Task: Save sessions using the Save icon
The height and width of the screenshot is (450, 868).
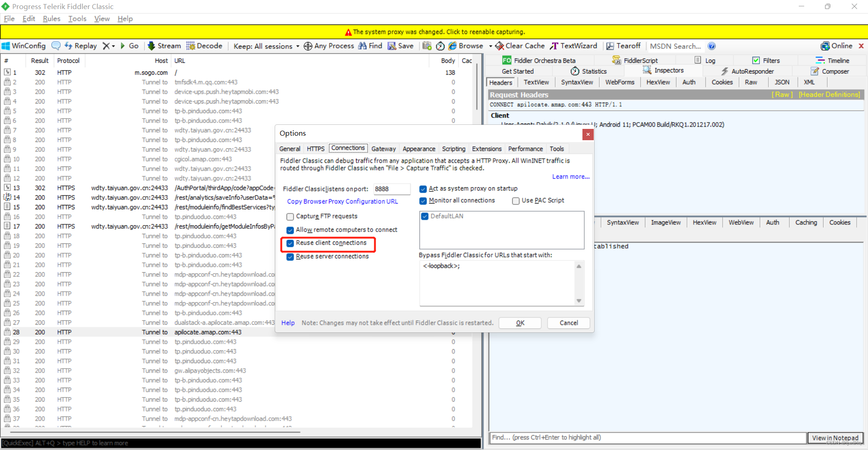Action: [401, 46]
